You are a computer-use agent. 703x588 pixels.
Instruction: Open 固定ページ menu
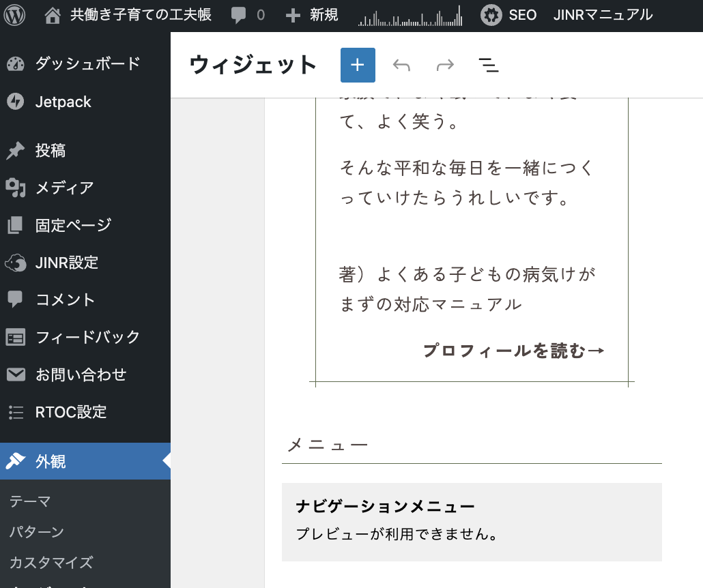click(x=73, y=225)
